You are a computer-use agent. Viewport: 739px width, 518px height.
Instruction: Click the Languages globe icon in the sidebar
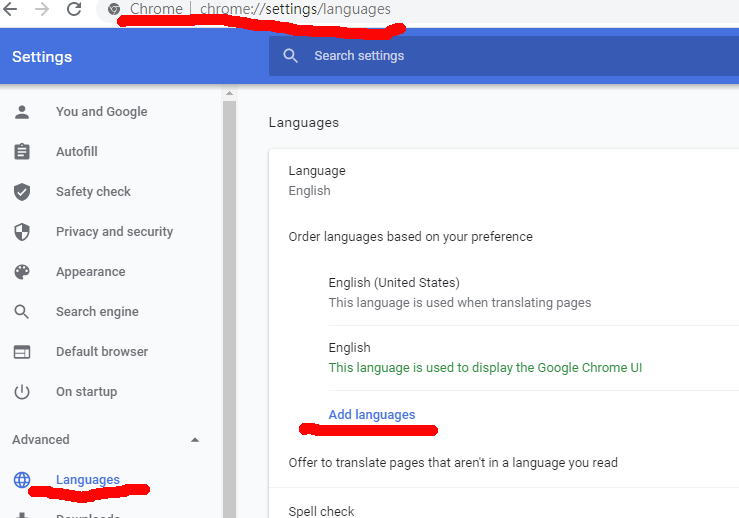point(22,480)
